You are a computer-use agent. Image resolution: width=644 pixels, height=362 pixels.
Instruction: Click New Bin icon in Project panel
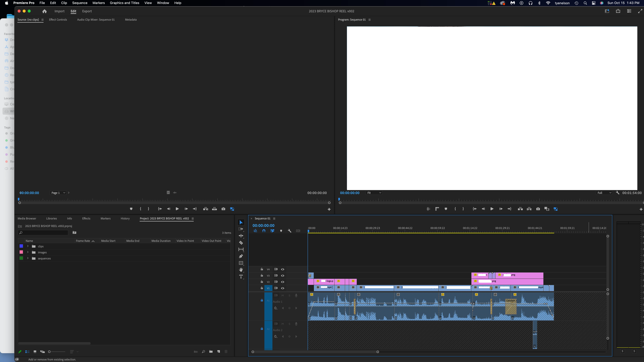[x=211, y=352]
